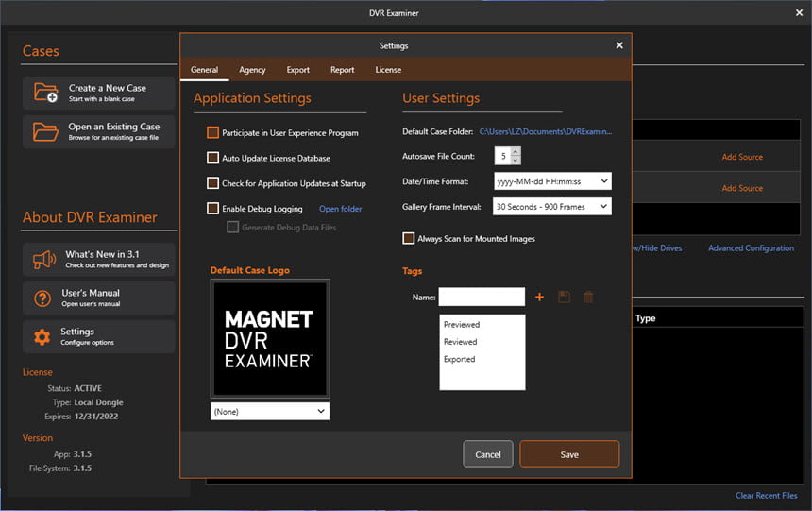Click the Create a New Case folder icon
This screenshot has width=812, height=511.
45,93
